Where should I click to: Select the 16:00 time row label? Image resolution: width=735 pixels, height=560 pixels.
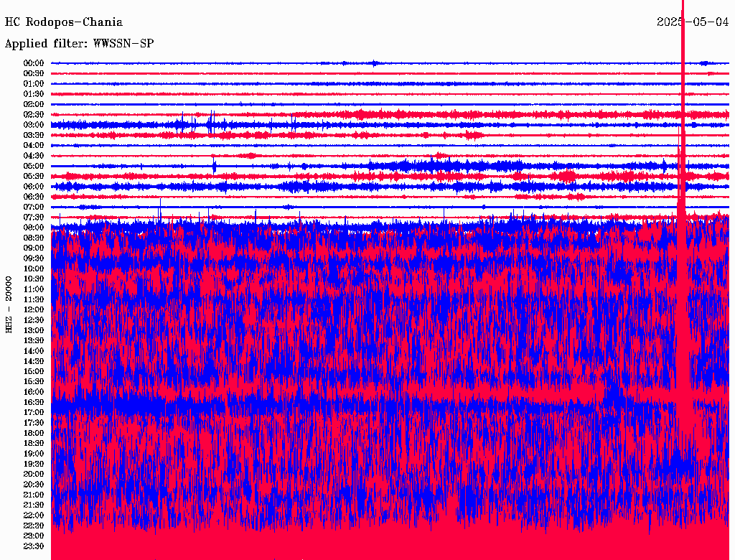coord(34,392)
